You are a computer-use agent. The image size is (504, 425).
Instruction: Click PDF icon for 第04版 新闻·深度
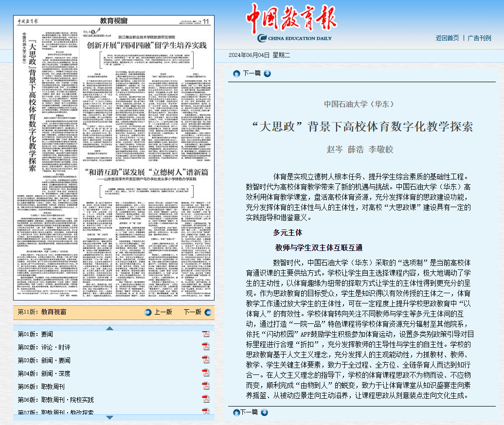pyautogui.click(x=206, y=373)
